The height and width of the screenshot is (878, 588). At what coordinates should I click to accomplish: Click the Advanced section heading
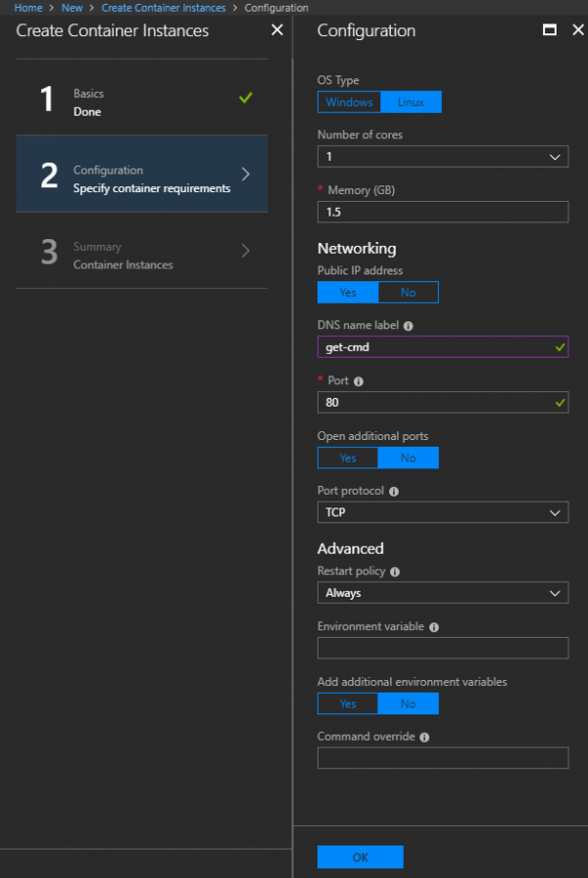click(x=351, y=549)
